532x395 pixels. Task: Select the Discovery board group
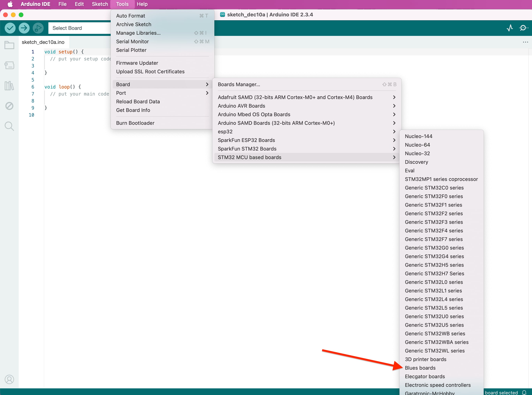pos(441,162)
